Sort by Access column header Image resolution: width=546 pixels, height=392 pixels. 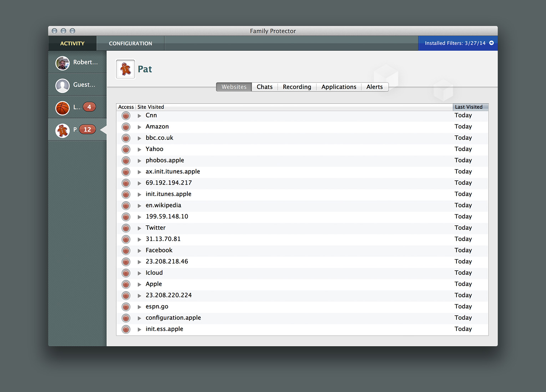coord(126,107)
